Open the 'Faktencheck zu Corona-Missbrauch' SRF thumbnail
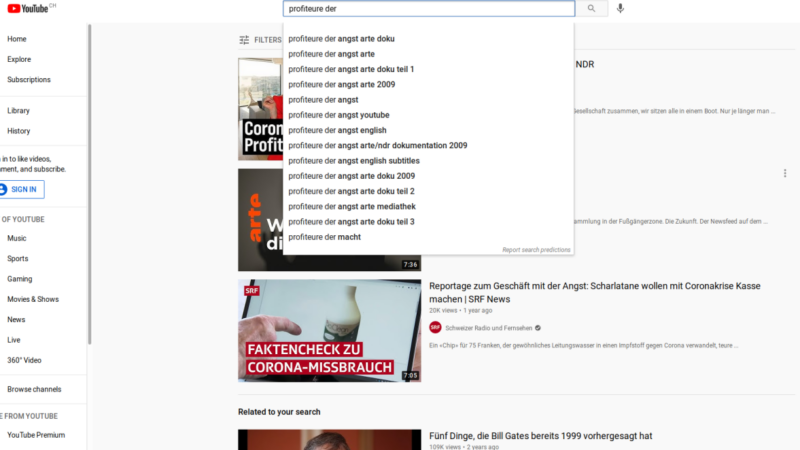Screen dimensions: 800x450 [330, 331]
